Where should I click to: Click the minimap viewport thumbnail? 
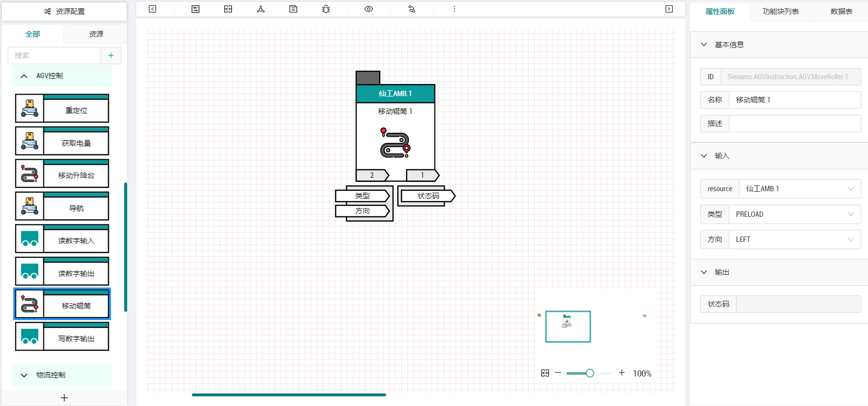[568, 327]
